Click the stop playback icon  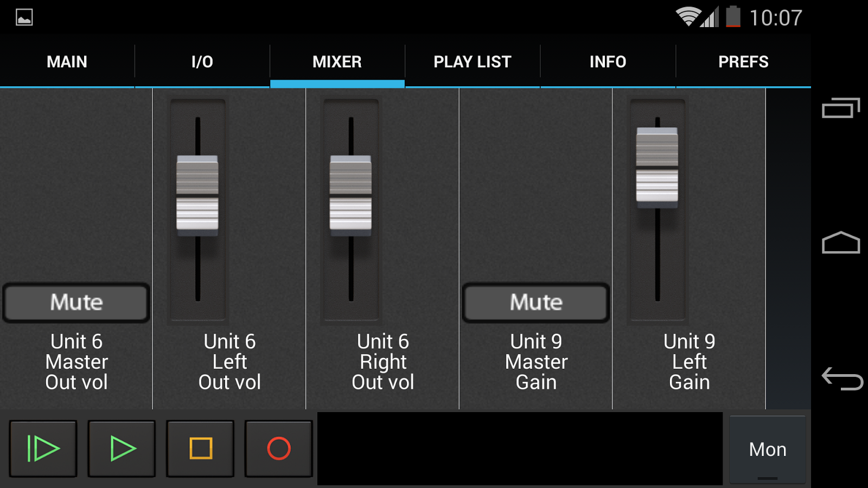pos(200,448)
